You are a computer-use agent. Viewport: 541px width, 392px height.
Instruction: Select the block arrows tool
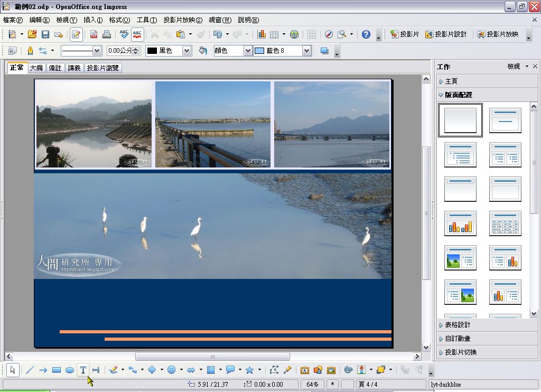(x=191, y=370)
